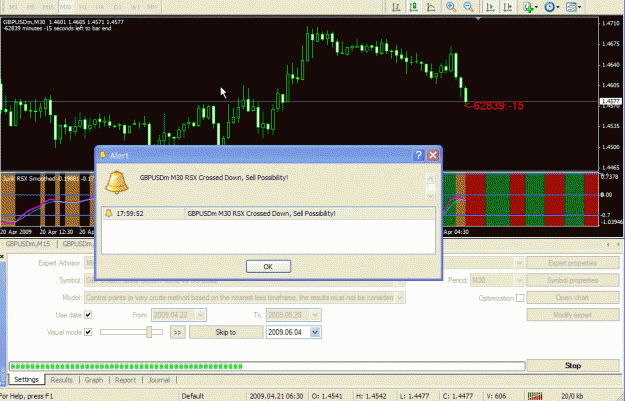
Task: Click the Modify expert button
Action: click(x=572, y=315)
